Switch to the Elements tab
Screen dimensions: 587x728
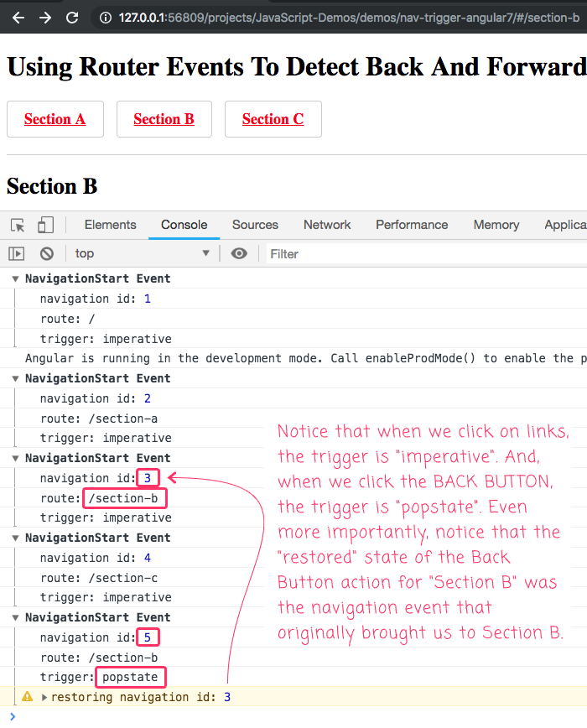110,225
